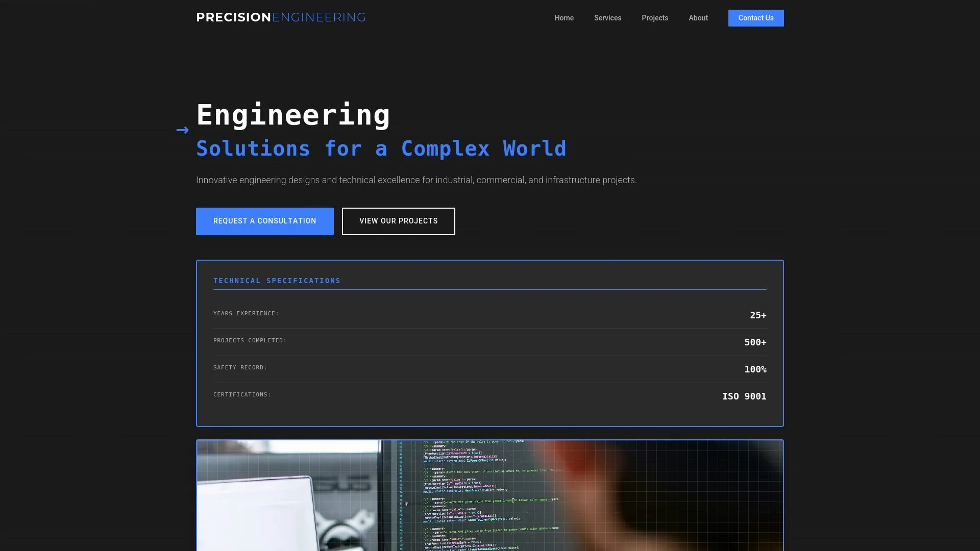The height and width of the screenshot is (551, 980).
Task: Click the Contact Us button
Action: [x=756, y=18]
